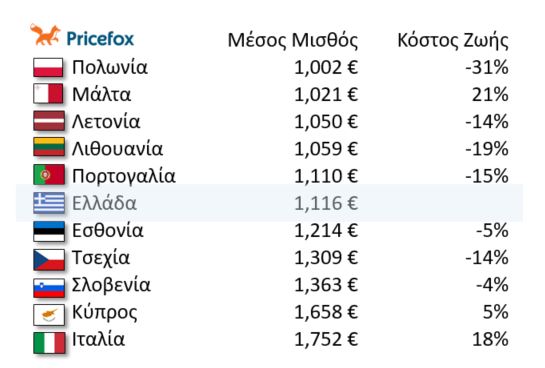545x368 pixels.
Task: Click the Pricefox brand name text
Action: pyautogui.click(x=100, y=39)
